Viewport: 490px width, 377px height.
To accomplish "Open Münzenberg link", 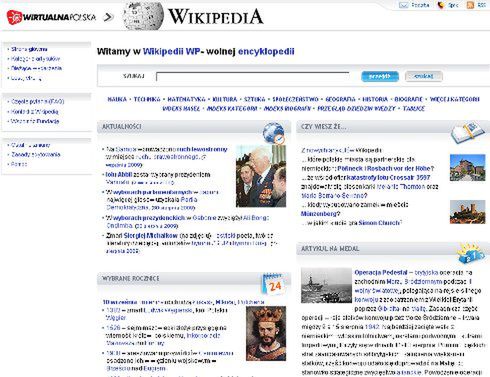I will 320,214.
